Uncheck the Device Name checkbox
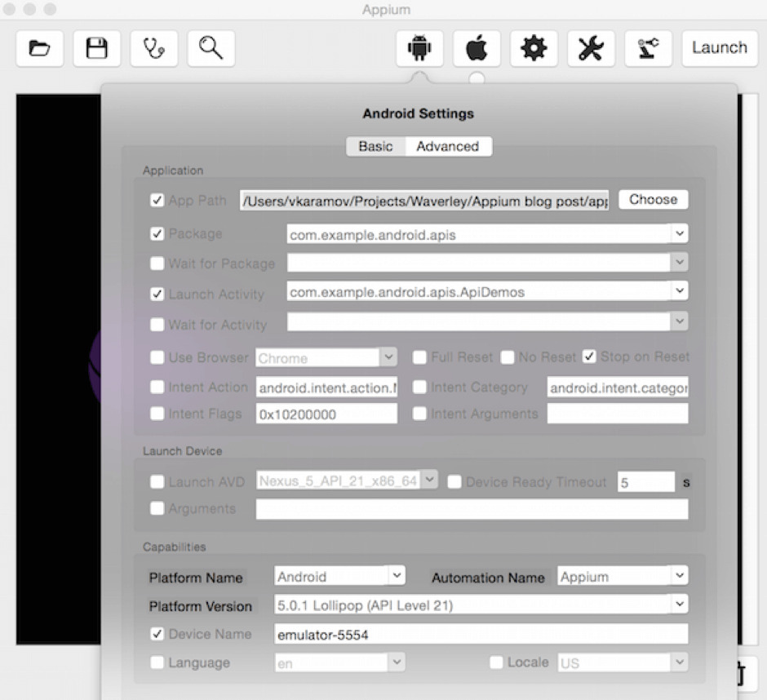Screen dimensions: 767x700 (157, 635)
